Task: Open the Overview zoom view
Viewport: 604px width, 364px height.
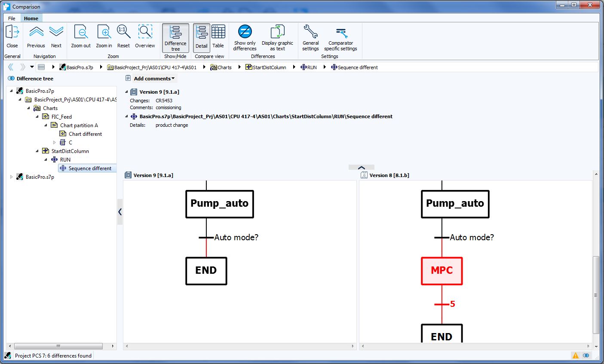Action: tap(145, 36)
